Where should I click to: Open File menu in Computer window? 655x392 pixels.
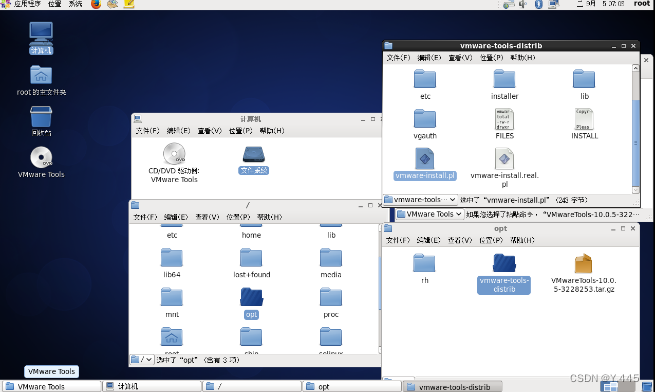coord(147,131)
